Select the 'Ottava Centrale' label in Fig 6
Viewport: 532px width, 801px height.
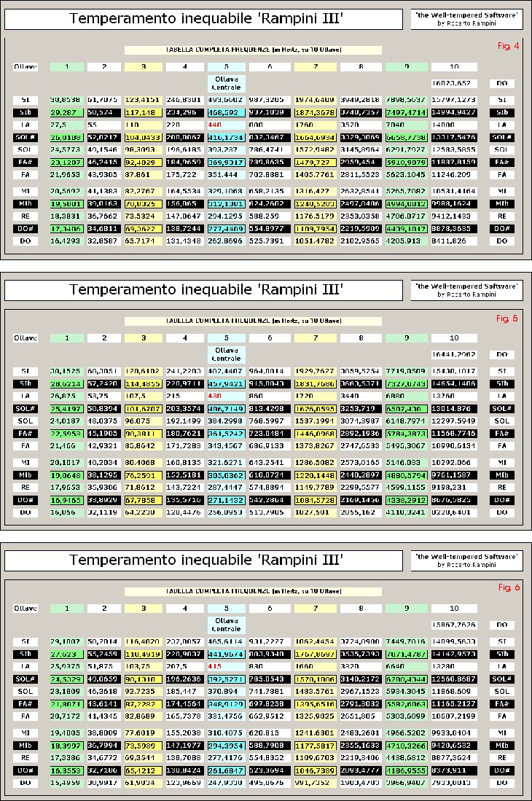pos(226,625)
